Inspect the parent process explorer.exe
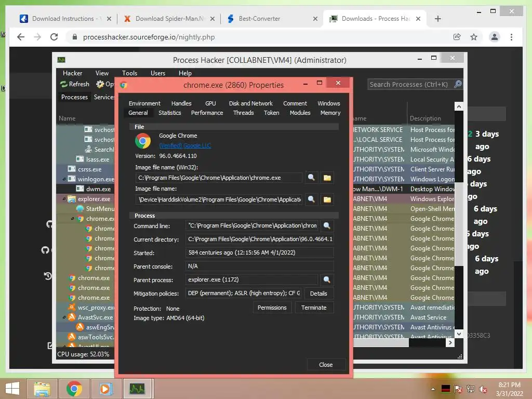532x399 pixels. click(x=327, y=280)
